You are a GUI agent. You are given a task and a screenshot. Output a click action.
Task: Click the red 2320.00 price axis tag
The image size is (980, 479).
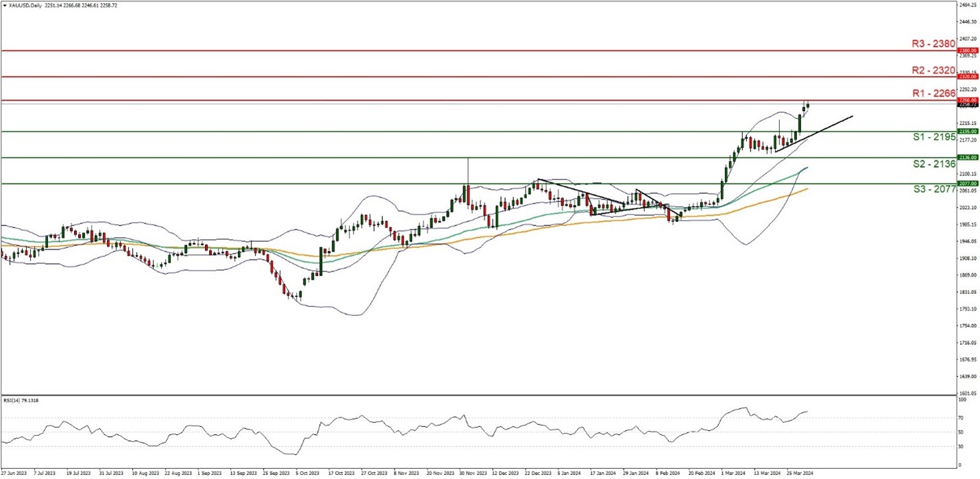[968, 77]
